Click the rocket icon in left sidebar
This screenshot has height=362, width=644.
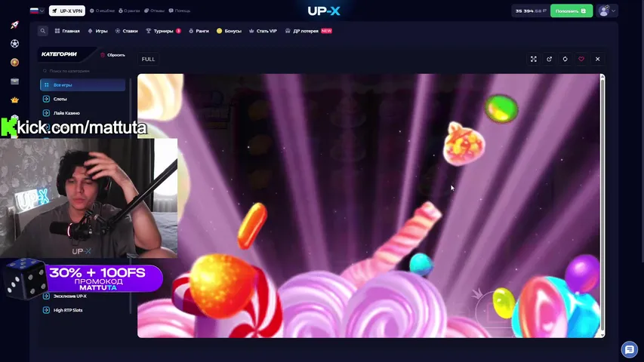(14, 25)
